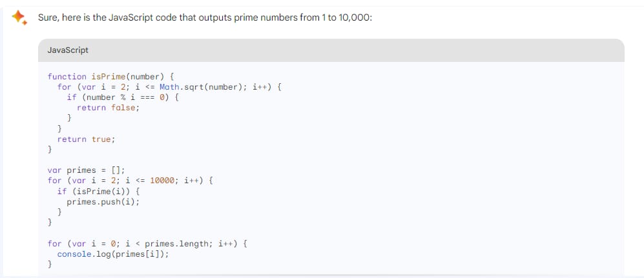This screenshot has height=278, width=644.
Task: Click the var primes = [] line
Action: tap(86, 170)
